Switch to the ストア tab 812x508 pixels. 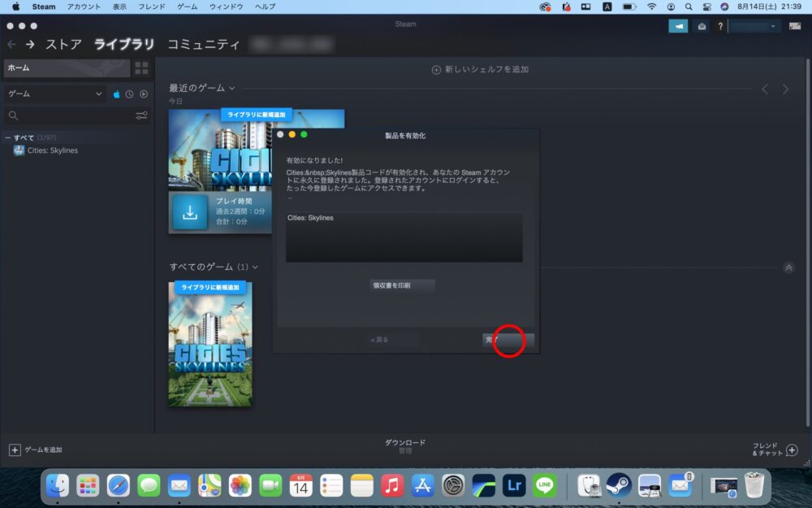[x=63, y=45]
